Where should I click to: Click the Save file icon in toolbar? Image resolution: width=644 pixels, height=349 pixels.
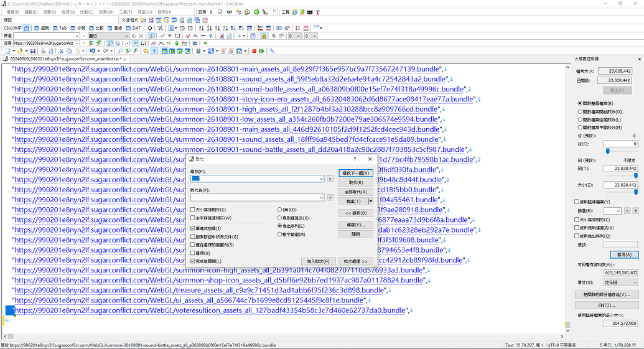coord(32,51)
